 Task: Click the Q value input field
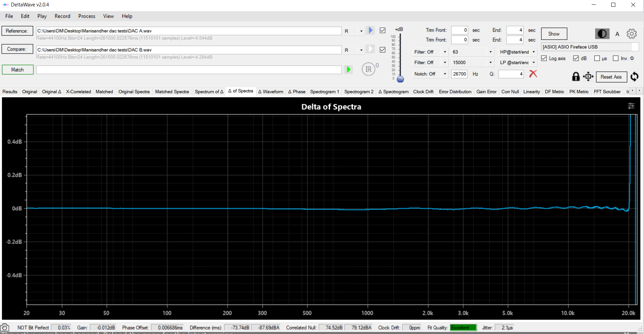coord(511,74)
